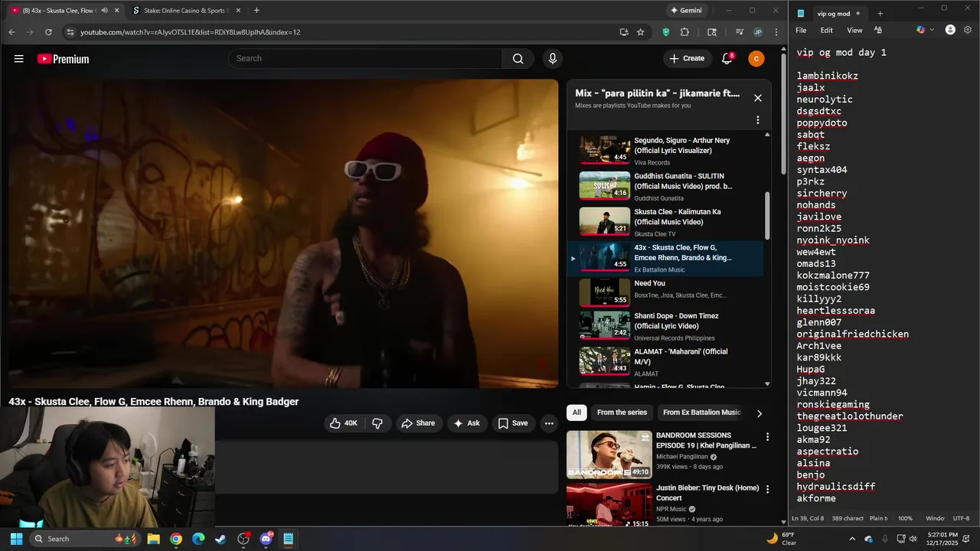Show next filter chips arrow
Image resolution: width=980 pixels, height=551 pixels.
[x=759, y=413]
